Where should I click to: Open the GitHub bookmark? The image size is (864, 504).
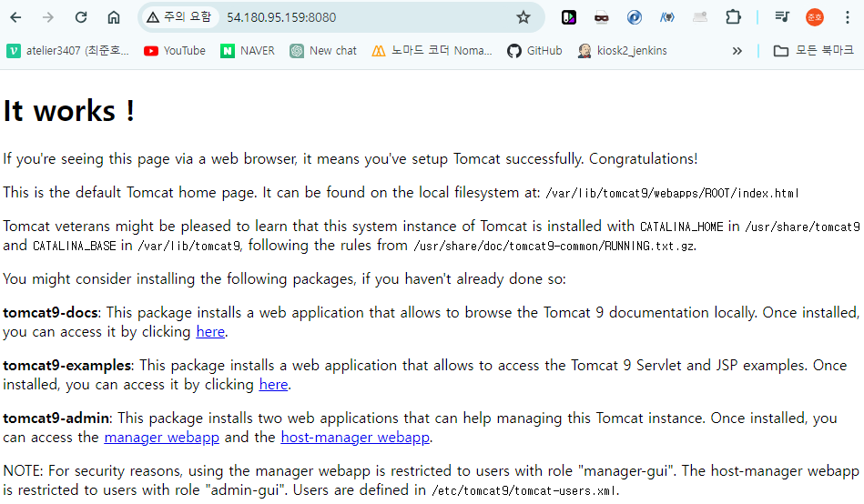535,51
